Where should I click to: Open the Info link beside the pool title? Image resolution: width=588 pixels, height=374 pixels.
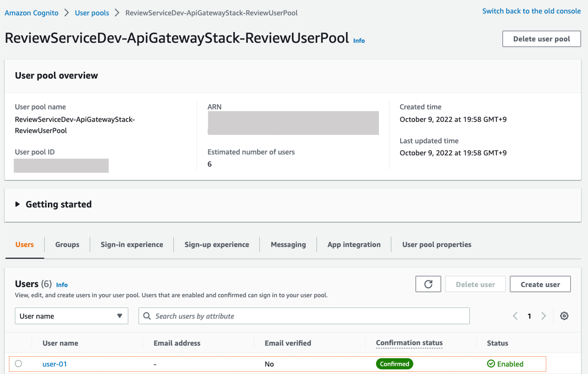(x=359, y=41)
